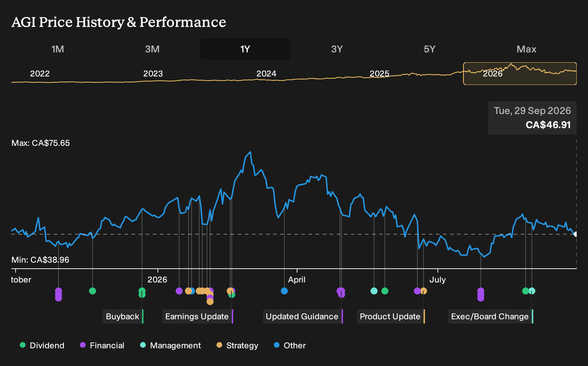Open the Product Update event label
This screenshot has width=588, height=366.
[x=391, y=316]
